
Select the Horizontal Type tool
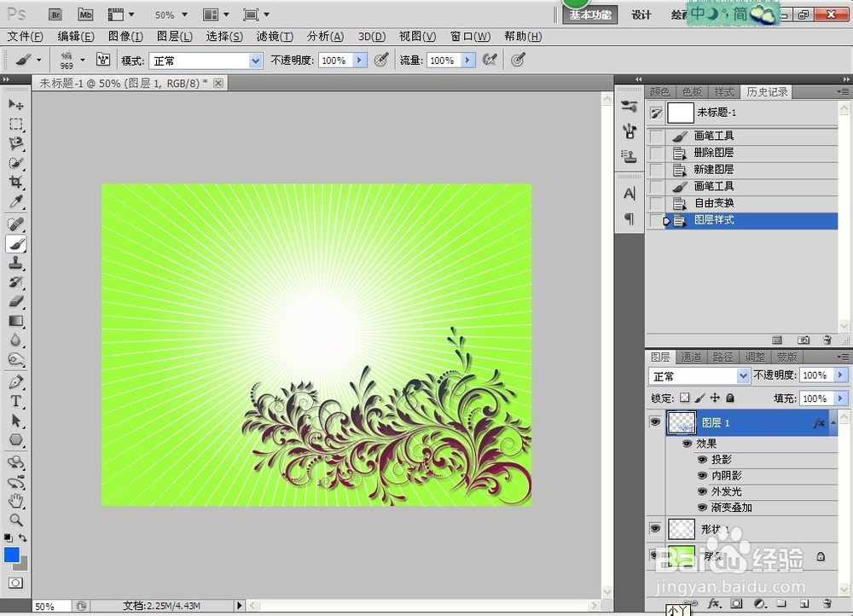15,402
